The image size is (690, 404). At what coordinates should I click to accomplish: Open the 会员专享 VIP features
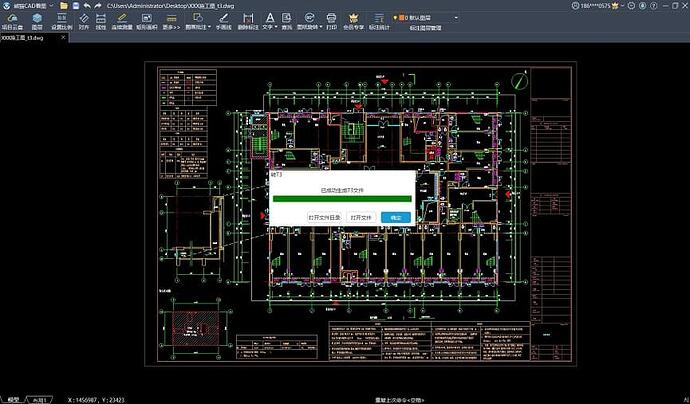[x=353, y=21]
